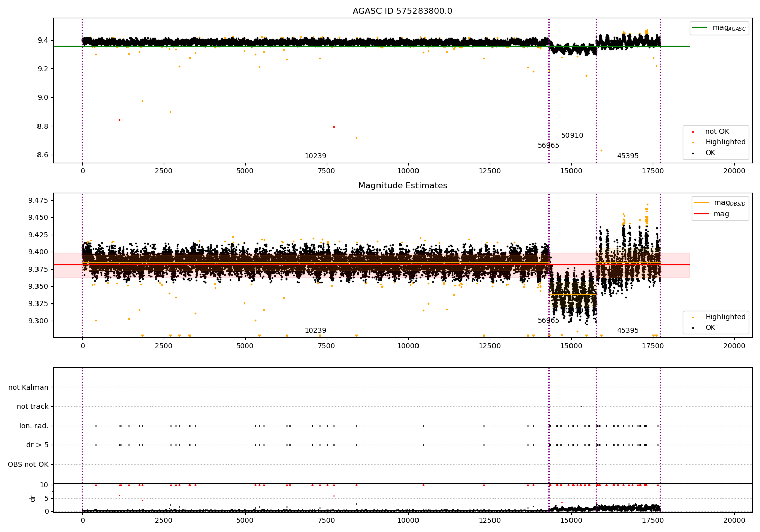Click the 9.450 y-axis tick label

point(38,218)
